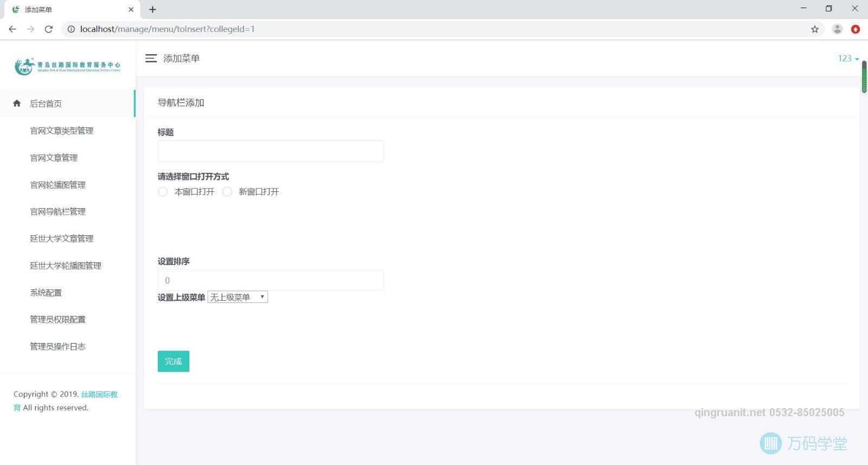Click the browser address bar URL
This screenshot has height=465, width=868.
pyautogui.click(x=168, y=29)
